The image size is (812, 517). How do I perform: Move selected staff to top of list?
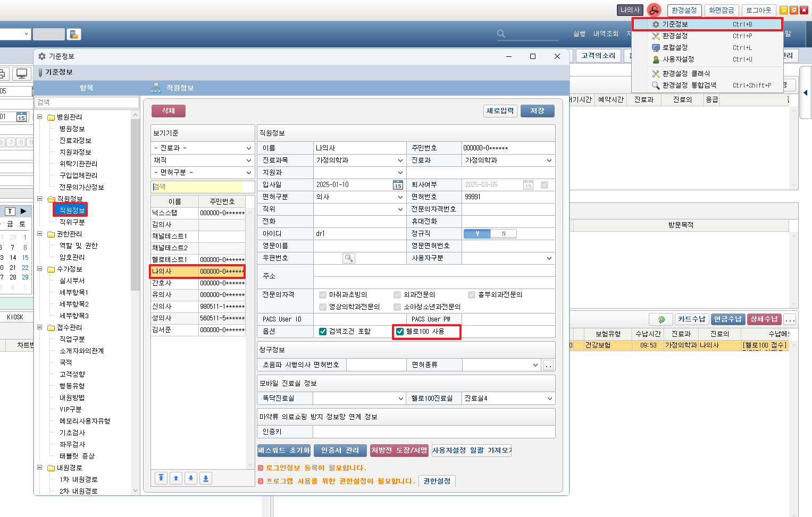161,478
